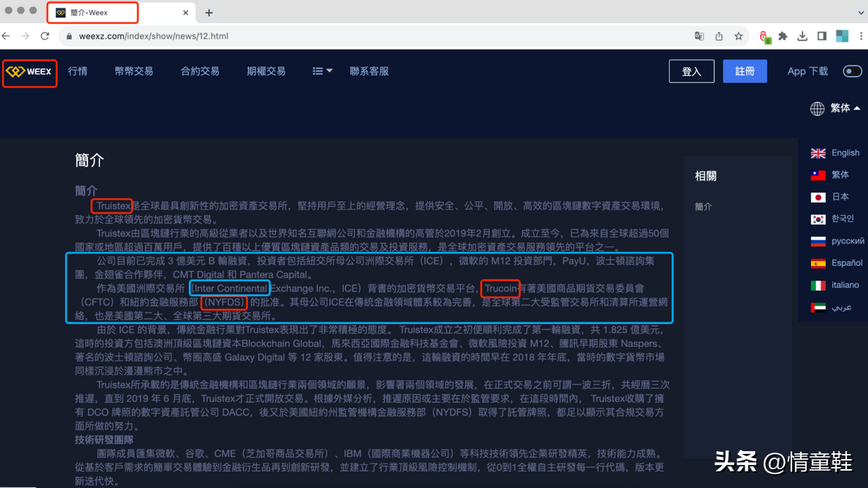Open the Extensions puzzle piece menu
868x488 pixels.
(x=783, y=36)
